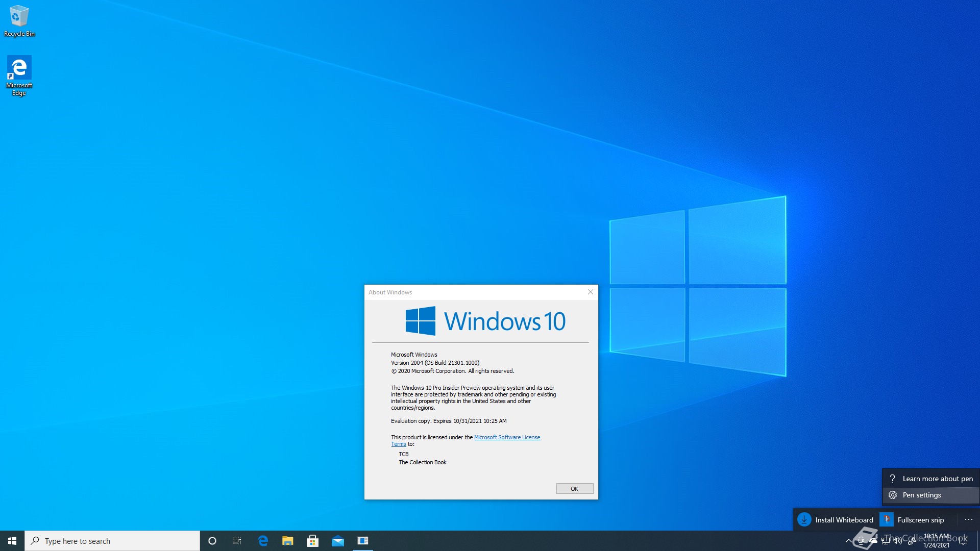Open the volume control tray icon
The image size is (980, 551).
898,541
